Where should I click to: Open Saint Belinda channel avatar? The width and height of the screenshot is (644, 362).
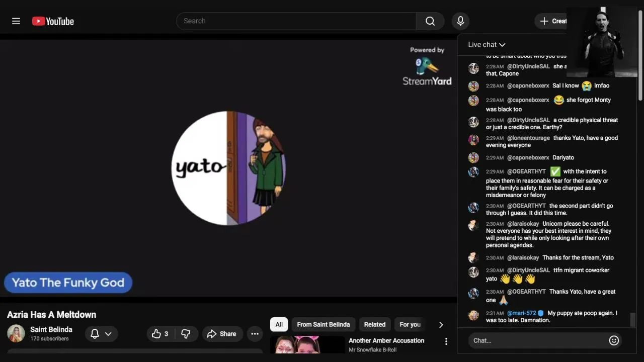[x=16, y=334]
